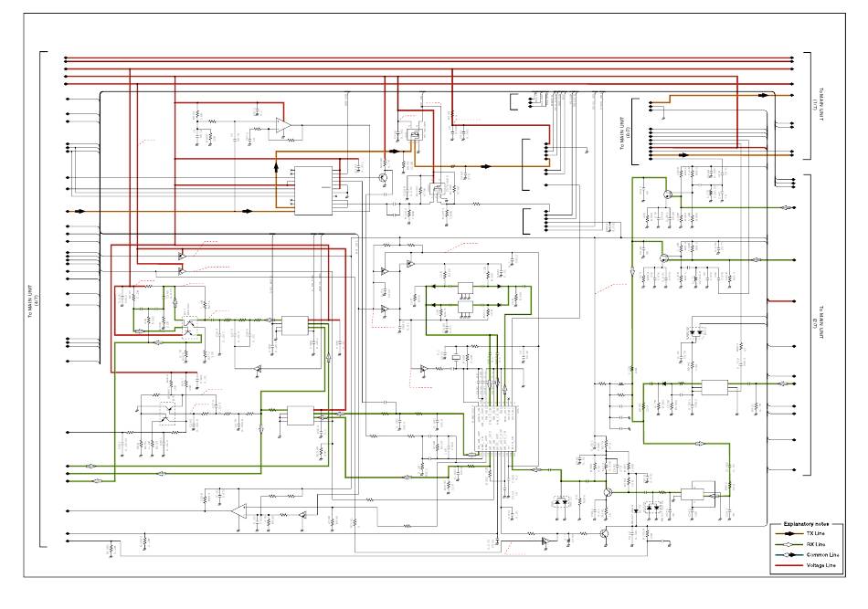Screen dimensions: 868x609
Task: Click the "To MAIN UNIT (6/7)" label
Action: [626, 132]
